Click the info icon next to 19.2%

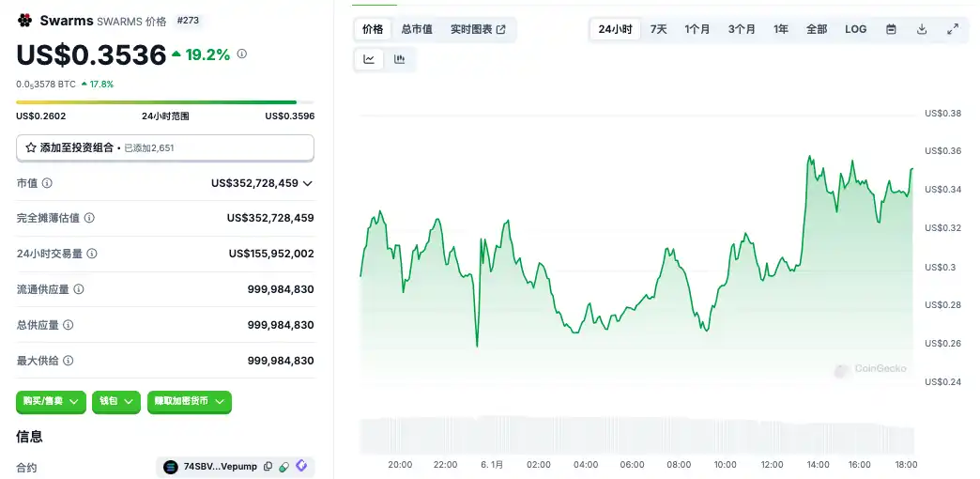(242, 54)
